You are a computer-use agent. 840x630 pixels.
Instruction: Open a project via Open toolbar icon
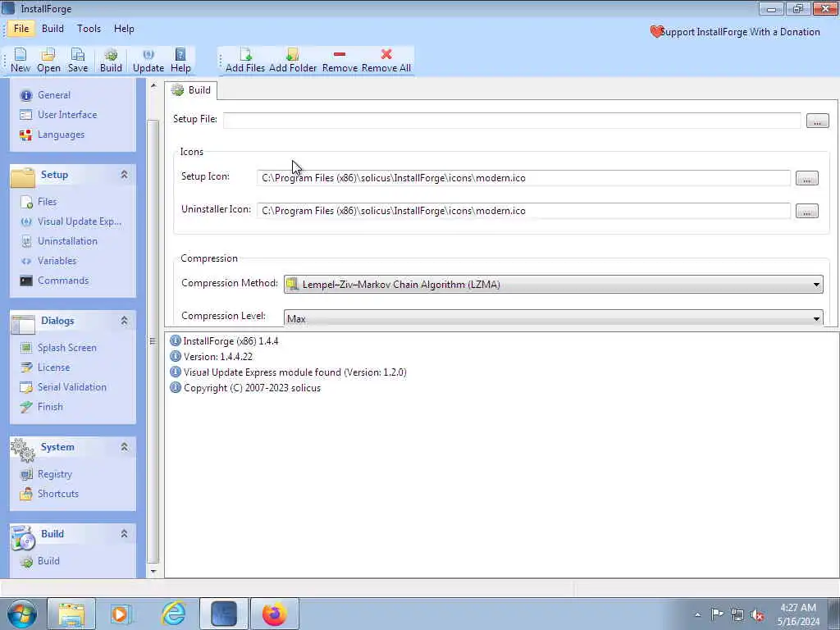(48, 60)
